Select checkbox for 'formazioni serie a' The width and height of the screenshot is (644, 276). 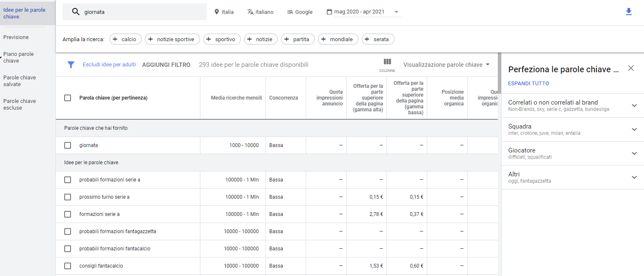click(68, 214)
